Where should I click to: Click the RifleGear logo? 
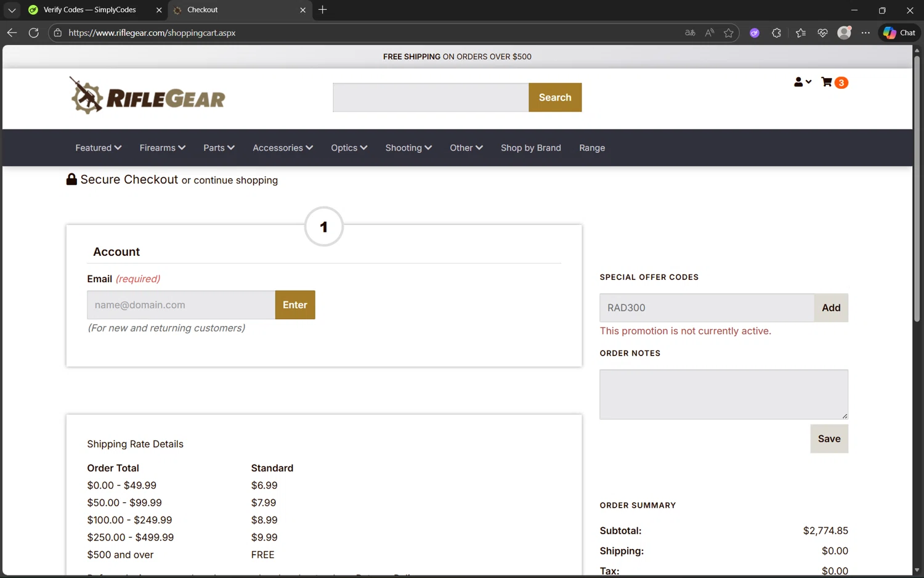(147, 96)
